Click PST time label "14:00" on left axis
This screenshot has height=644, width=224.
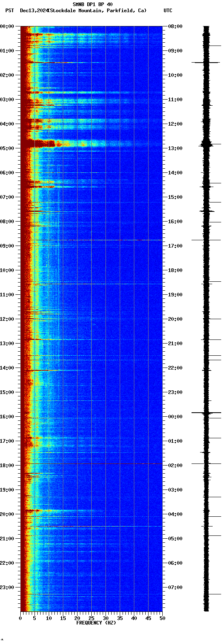coord(7,368)
